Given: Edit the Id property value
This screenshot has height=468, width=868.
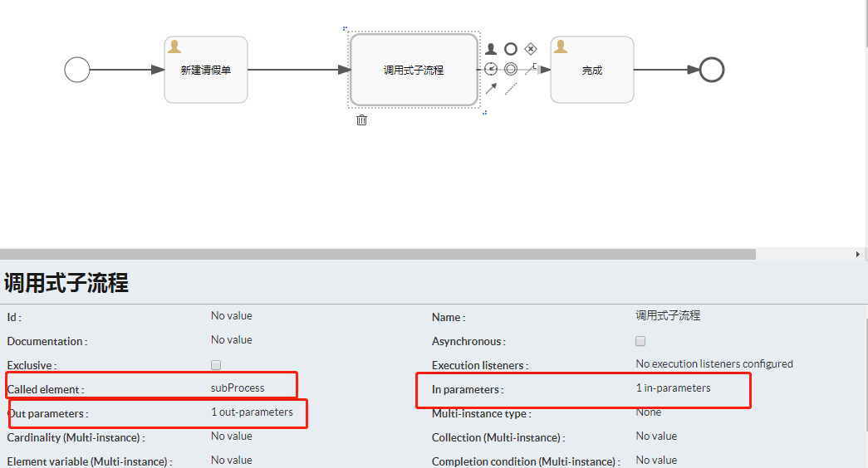Looking at the screenshot, I should 232,315.
